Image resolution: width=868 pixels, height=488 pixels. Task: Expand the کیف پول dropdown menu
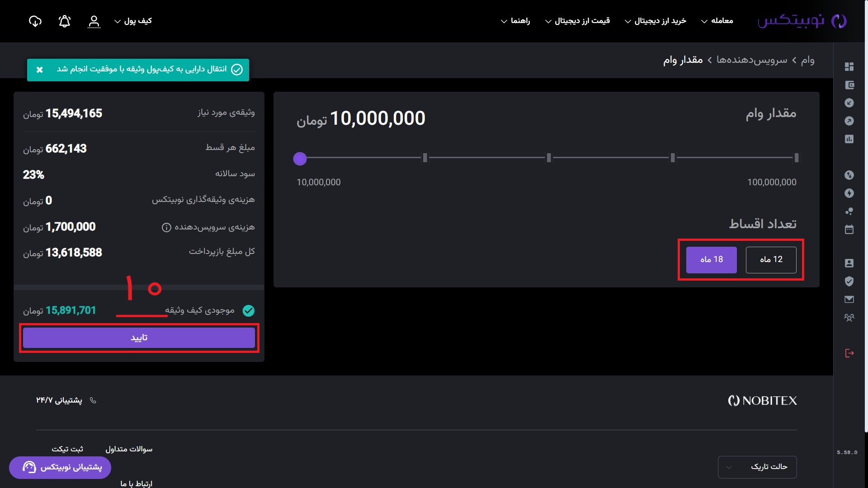tap(133, 21)
